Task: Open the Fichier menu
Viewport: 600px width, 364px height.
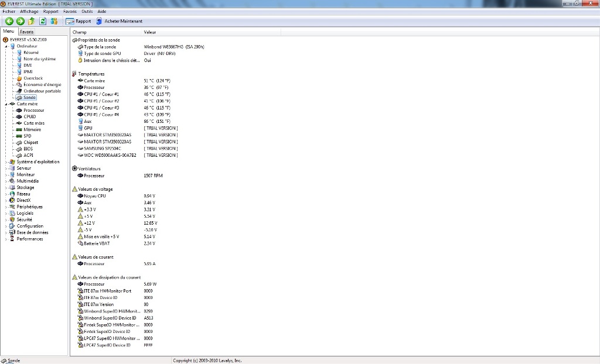Action: (x=9, y=11)
